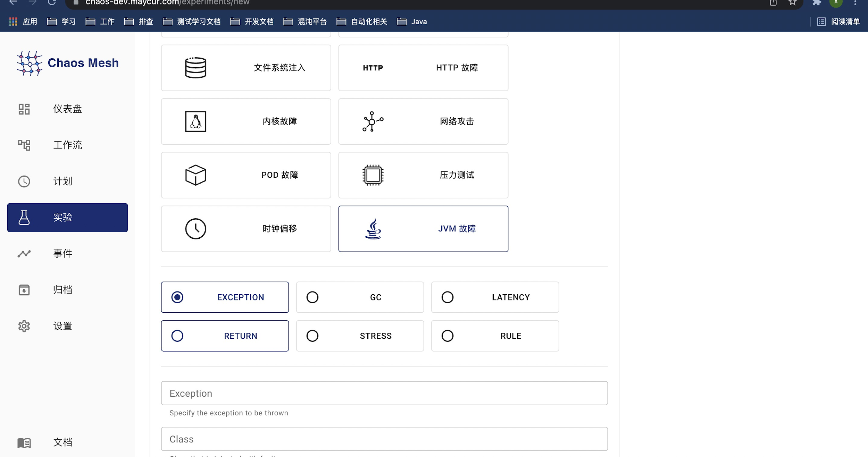This screenshot has height=457, width=868.
Task: Switch to the 事件 section
Action: click(62, 253)
